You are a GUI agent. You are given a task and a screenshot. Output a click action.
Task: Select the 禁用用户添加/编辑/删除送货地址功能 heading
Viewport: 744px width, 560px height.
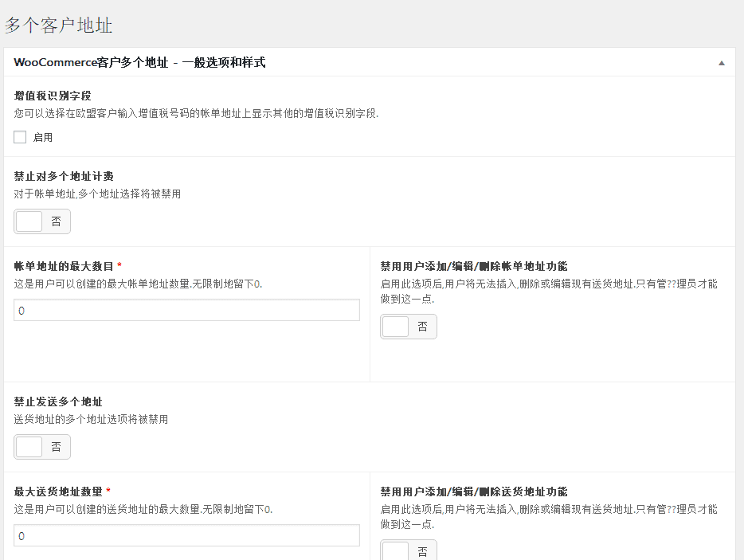click(x=473, y=491)
